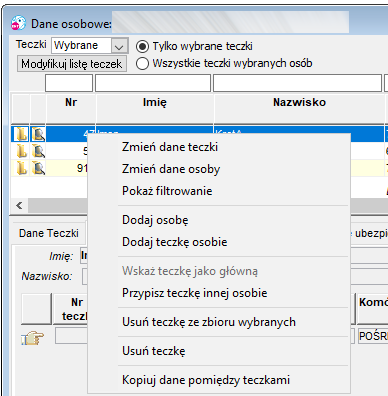Choose 'Zmień dane osoby' menu entry

tap(219, 169)
